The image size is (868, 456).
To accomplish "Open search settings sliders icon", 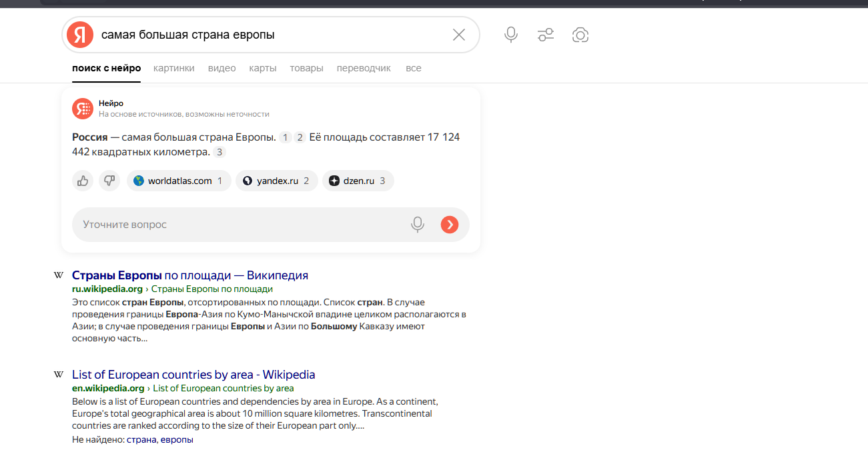I will pos(546,35).
